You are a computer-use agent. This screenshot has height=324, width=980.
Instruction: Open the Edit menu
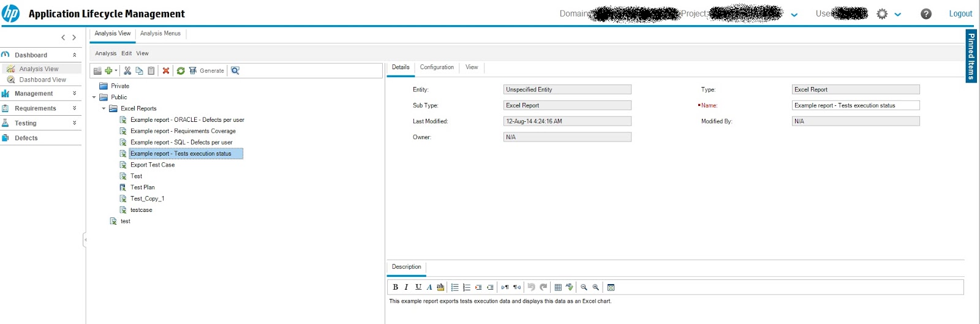(x=127, y=53)
